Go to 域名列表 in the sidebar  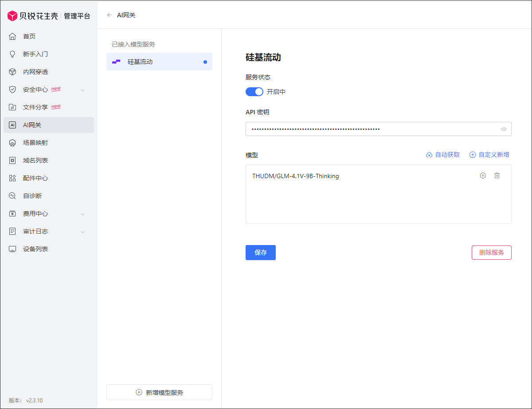click(35, 160)
